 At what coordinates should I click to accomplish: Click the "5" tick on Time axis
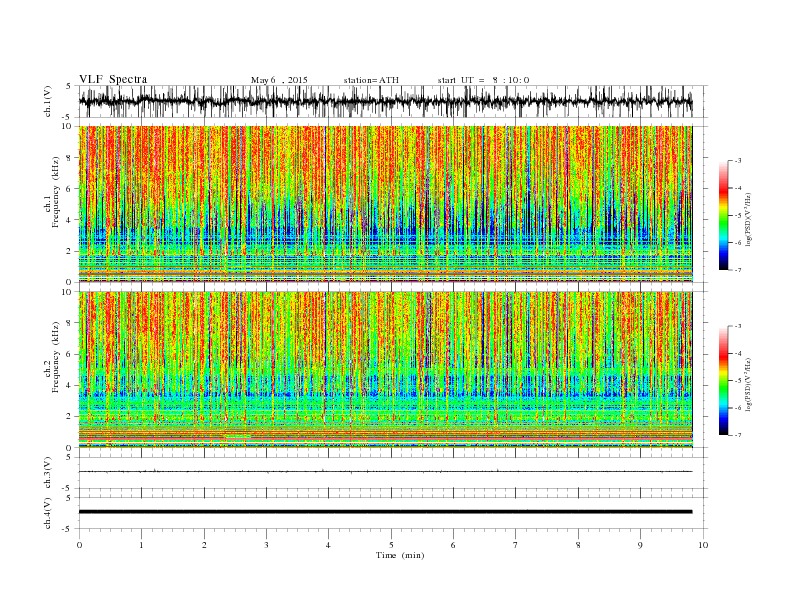click(391, 545)
